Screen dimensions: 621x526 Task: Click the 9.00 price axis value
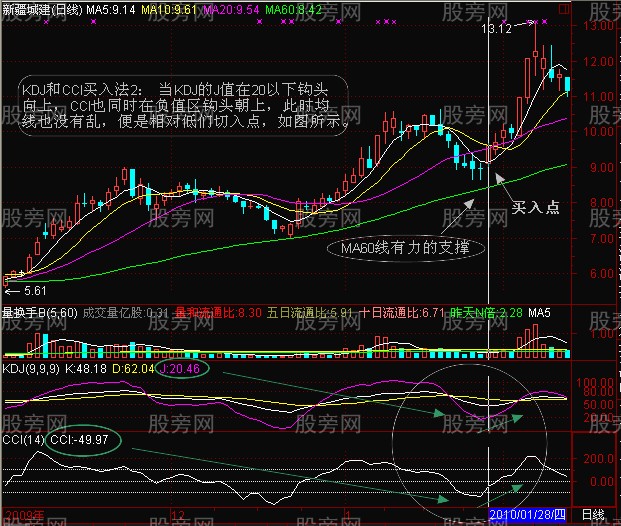[x=601, y=168]
